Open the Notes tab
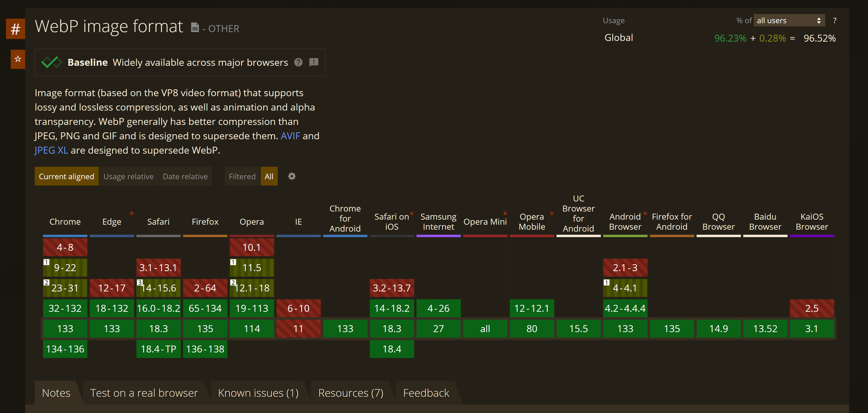 click(56, 393)
